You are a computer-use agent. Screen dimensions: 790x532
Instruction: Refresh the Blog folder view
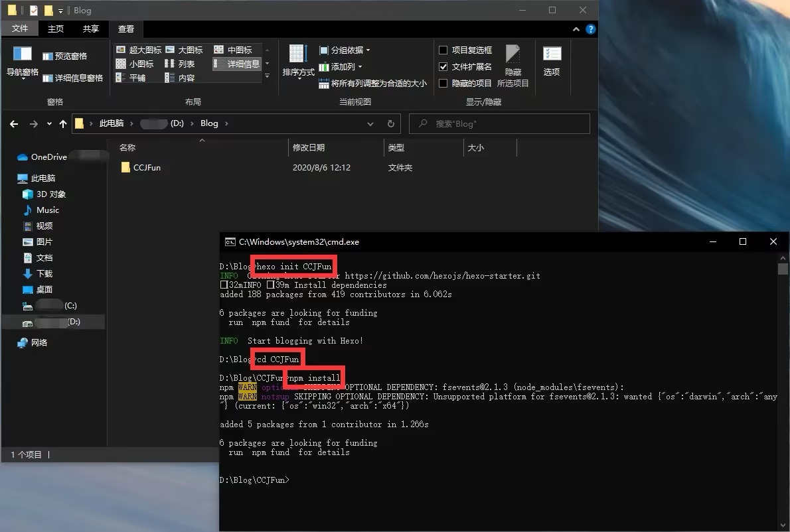tap(390, 123)
